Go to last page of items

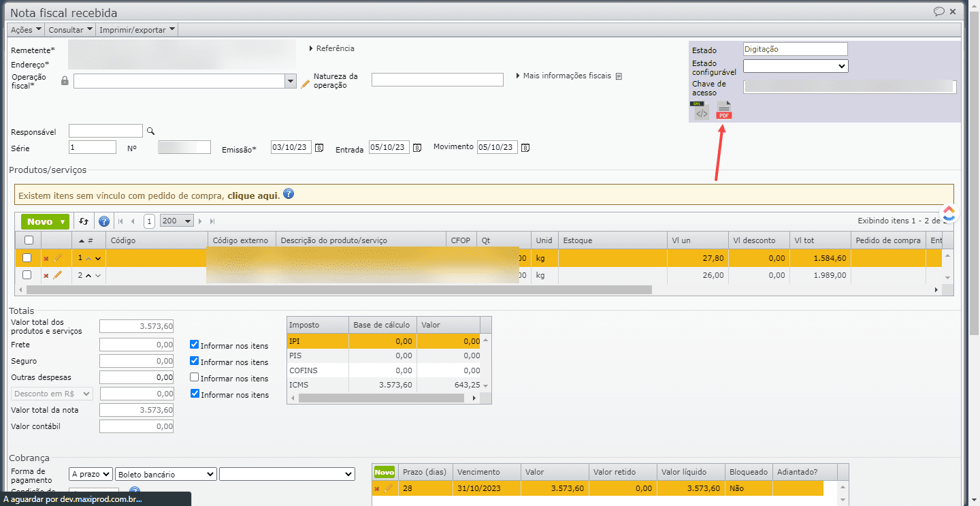click(x=212, y=221)
